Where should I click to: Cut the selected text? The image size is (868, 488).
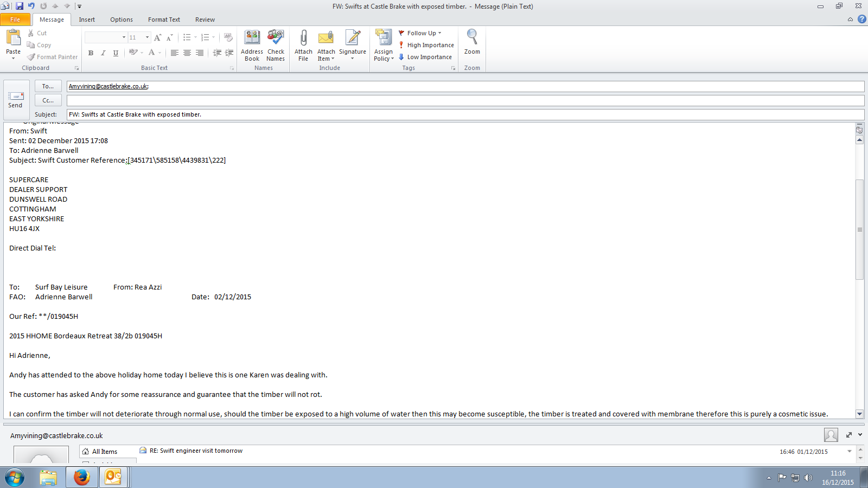37,33
